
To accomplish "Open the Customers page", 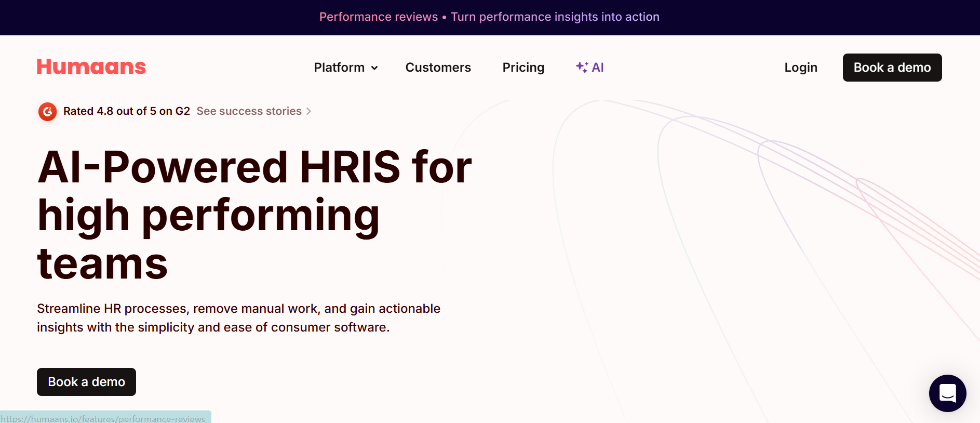I will (438, 68).
